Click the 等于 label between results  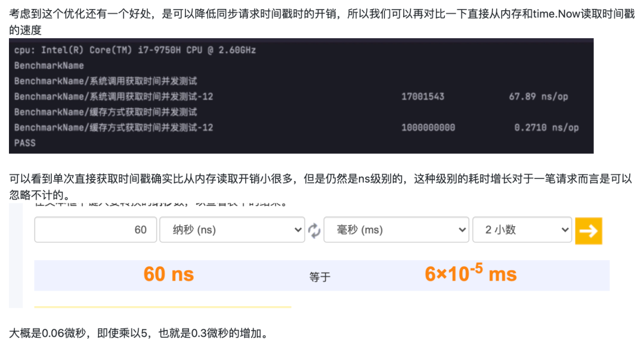pyautogui.click(x=320, y=277)
